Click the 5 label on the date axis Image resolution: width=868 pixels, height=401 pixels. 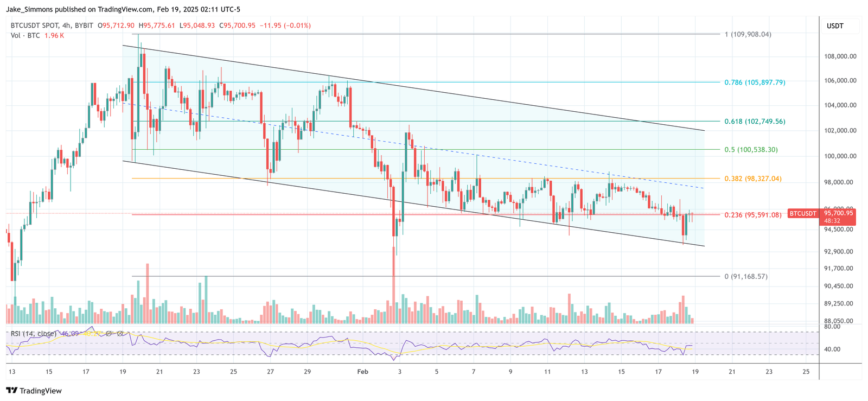(x=436, y=372)
